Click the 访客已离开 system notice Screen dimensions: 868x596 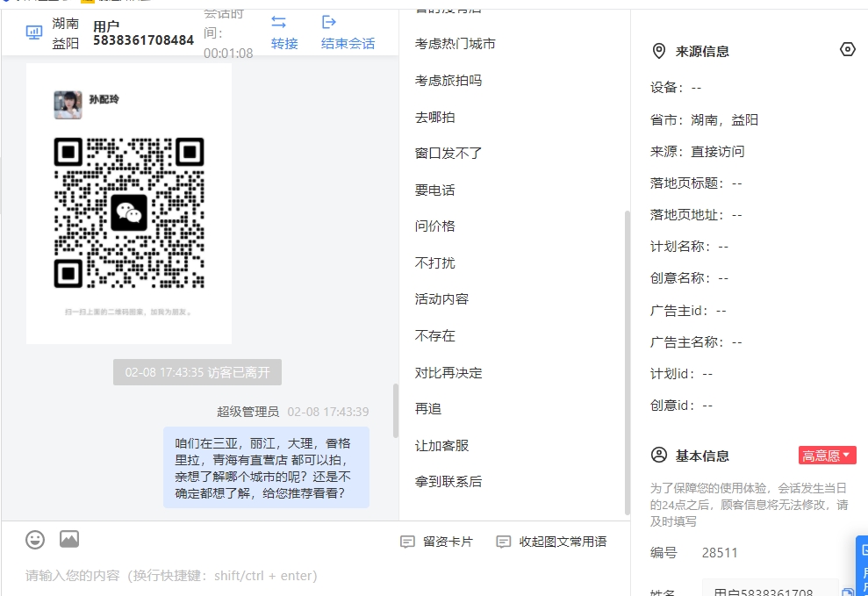(197, 372)
